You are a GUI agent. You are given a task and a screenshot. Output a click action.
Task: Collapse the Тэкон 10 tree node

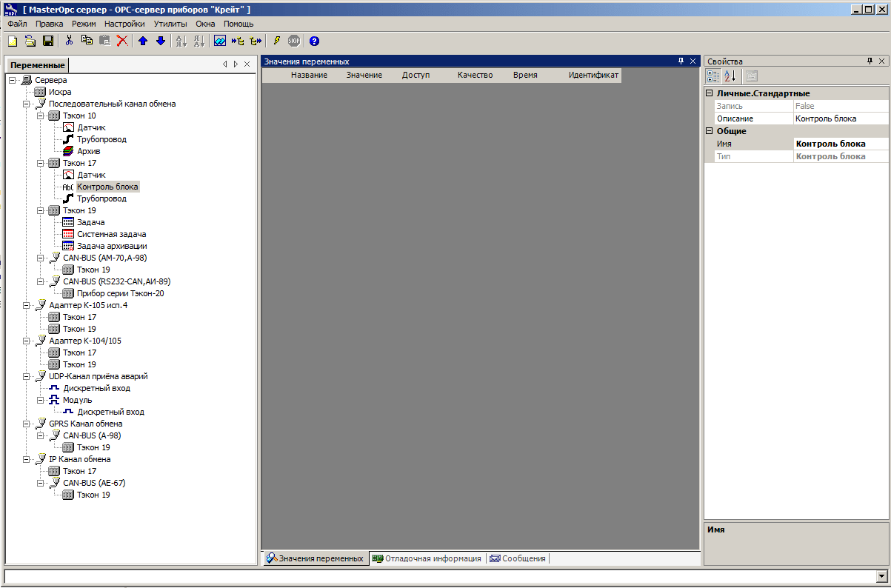tap(41, 116)
